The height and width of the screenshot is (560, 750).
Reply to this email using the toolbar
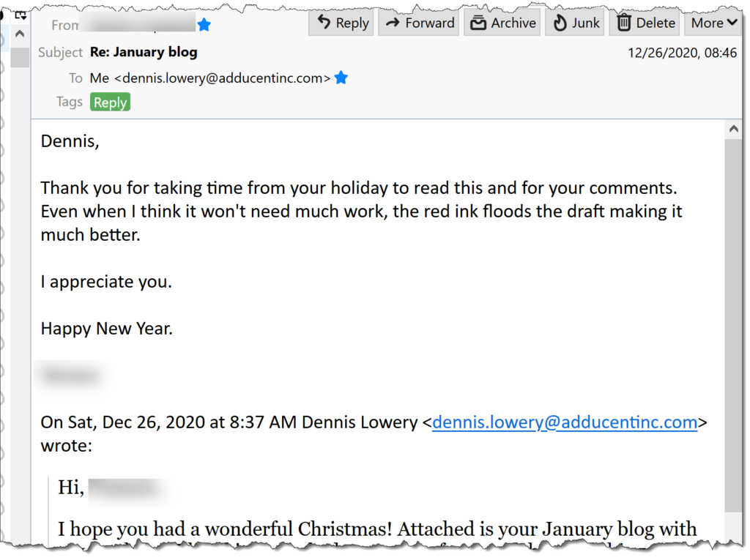(x=341, y=23)
